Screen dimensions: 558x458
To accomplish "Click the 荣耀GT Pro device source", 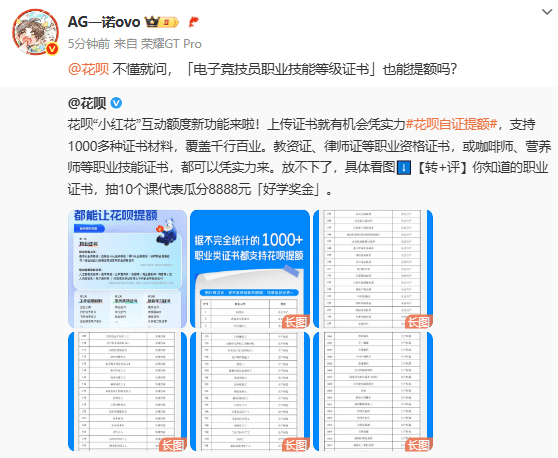I will tap(171, 44).
